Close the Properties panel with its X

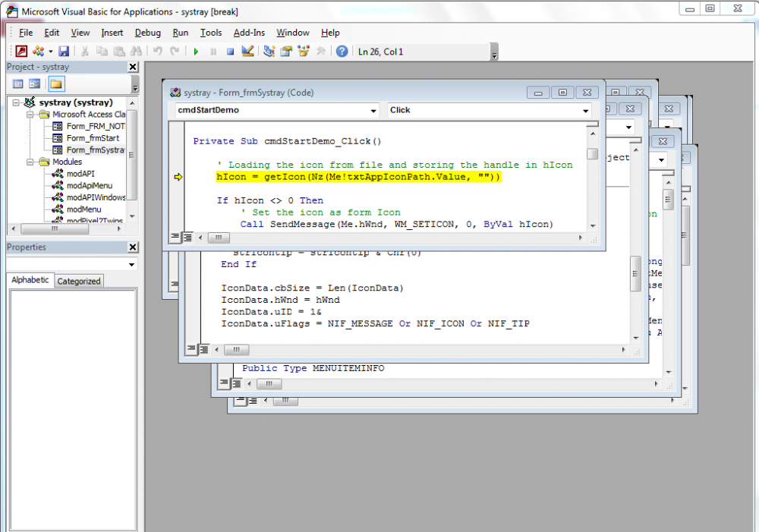(133, 247)
